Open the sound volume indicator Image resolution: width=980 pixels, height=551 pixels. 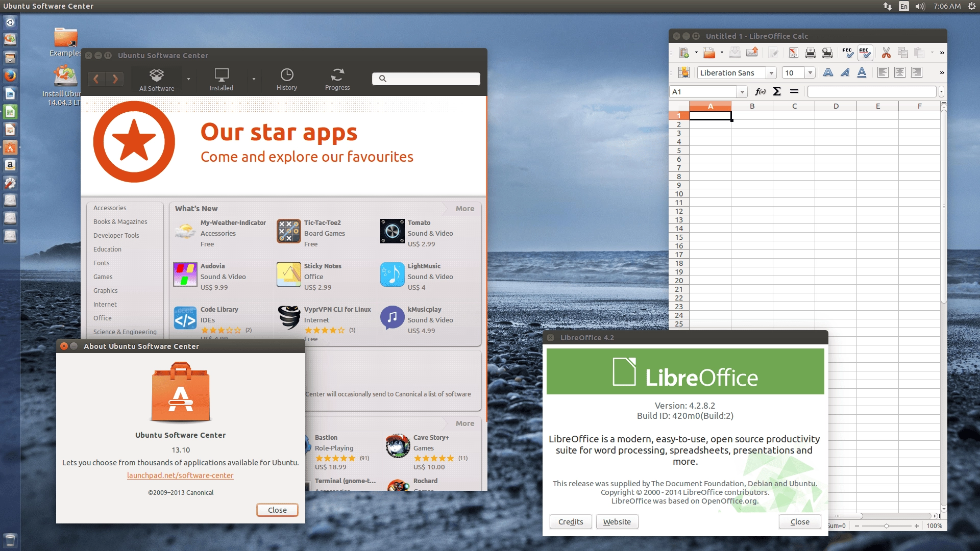(920, 6)
